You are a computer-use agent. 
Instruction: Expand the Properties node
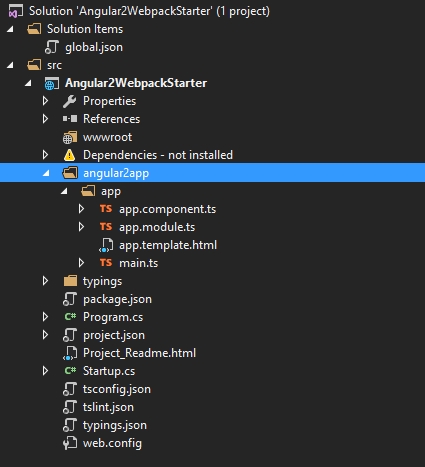click(45, 101)
